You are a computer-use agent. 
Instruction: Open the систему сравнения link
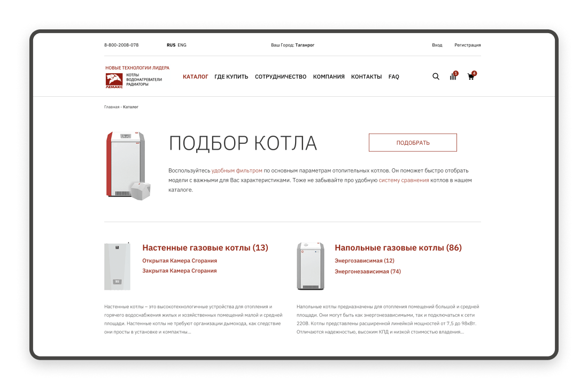click(x=404, y=180)
